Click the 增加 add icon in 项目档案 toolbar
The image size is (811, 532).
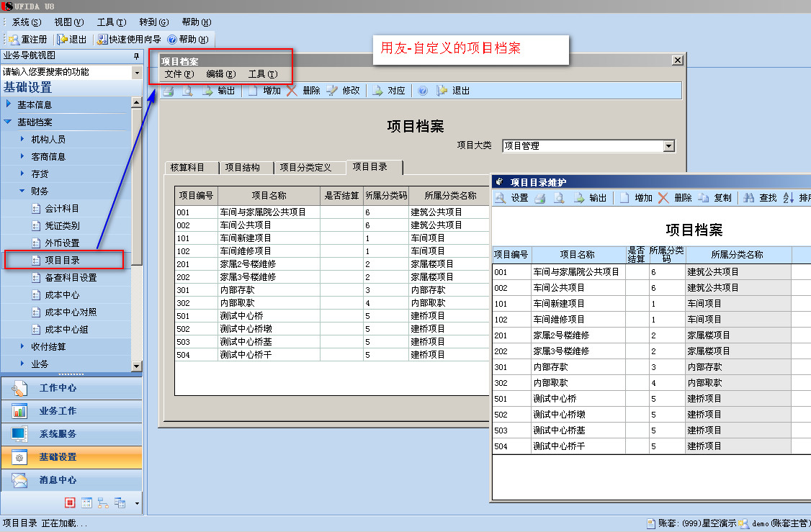click(253, 91)
